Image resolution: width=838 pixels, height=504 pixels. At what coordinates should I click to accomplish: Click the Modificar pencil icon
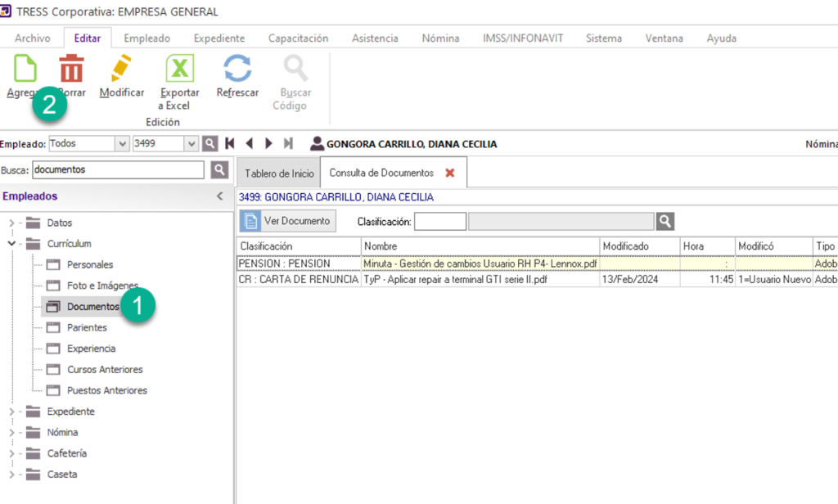pos(122,69)
